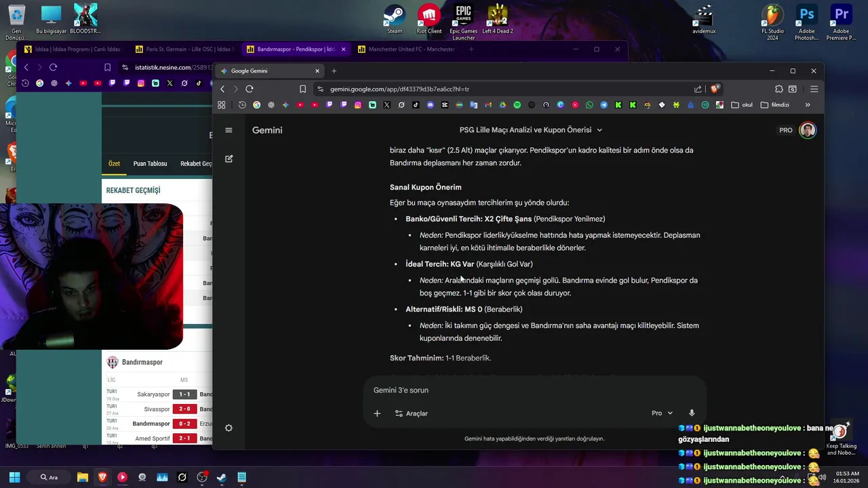Click the Sakaryaspor 1 - 1 score row
The width and height of the screenshot is (868, 488).
159,394
